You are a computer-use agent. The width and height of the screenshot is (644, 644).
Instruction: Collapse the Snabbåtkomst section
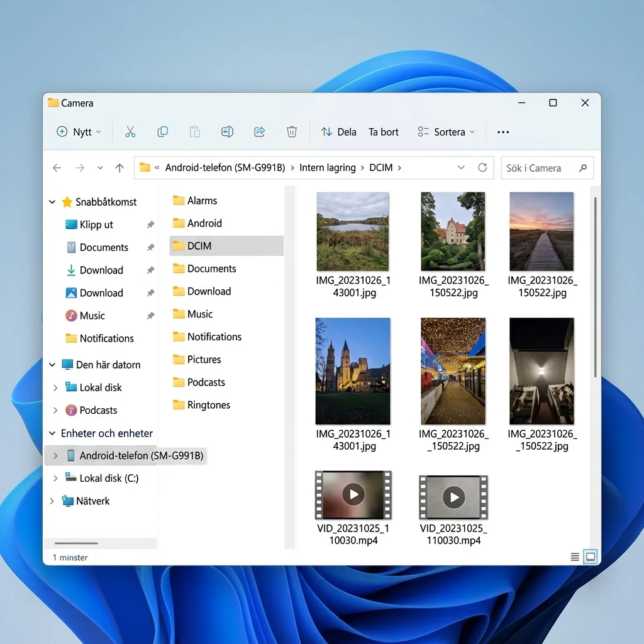52,202
